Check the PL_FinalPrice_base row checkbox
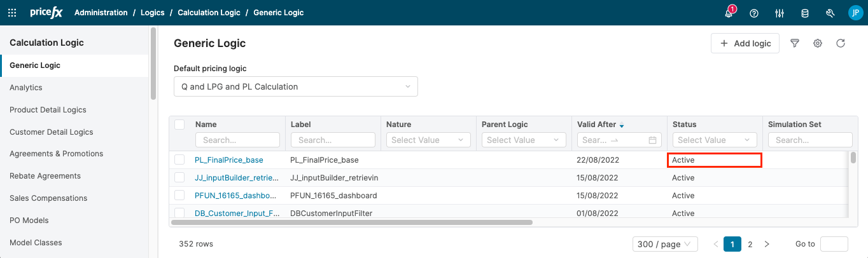 179,160
